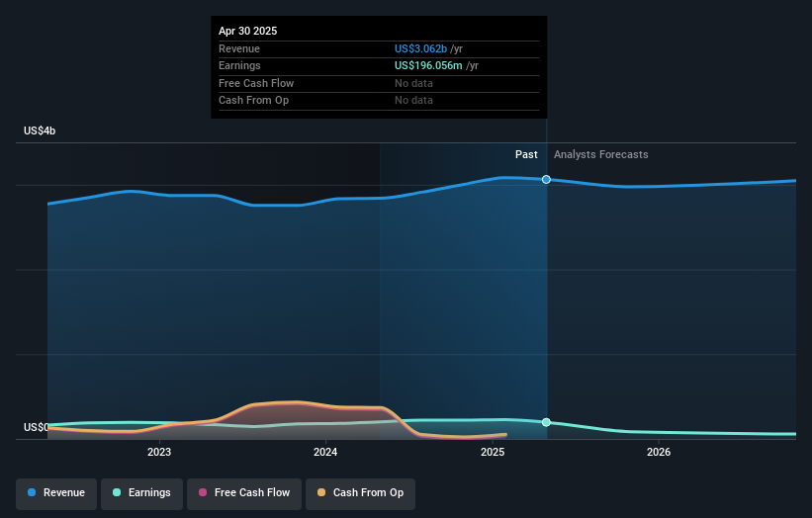The height and width of the screenshot is (518, 812).
Task: Click the teal Earnings legend dot
Action: 117,492
